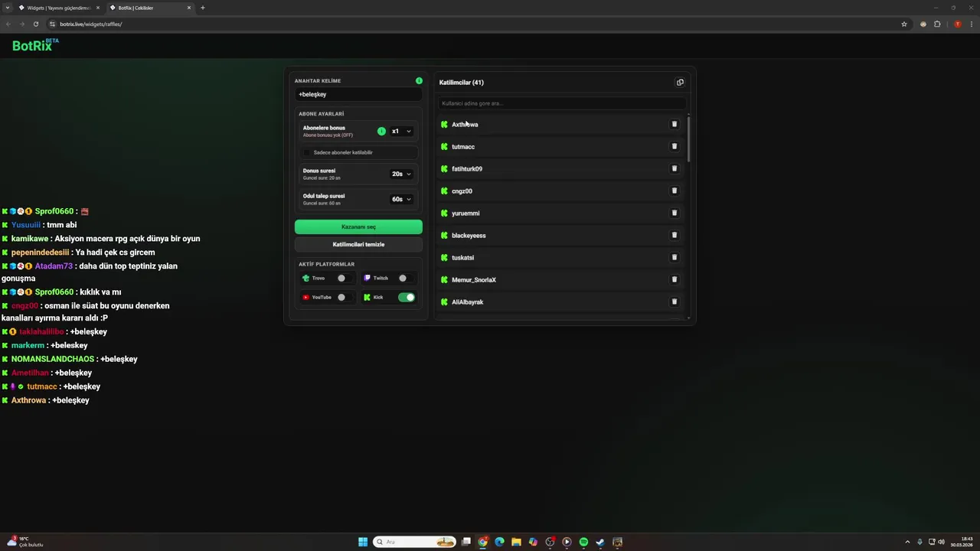Go back in browser history
The width and height of the screenshot is (980, 551).
[x=8, y=24]
